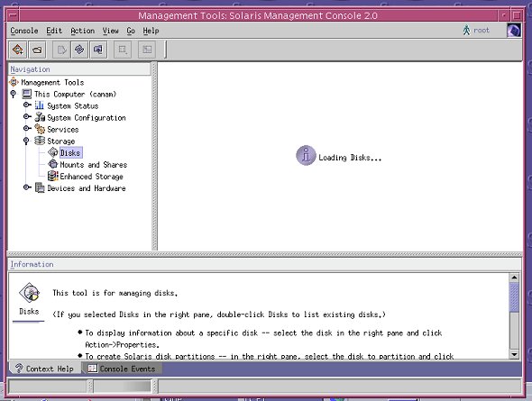This screenshot has width=532, height=401.
Task: Click the Storage stack icon
Action: (x=40, y=141)
